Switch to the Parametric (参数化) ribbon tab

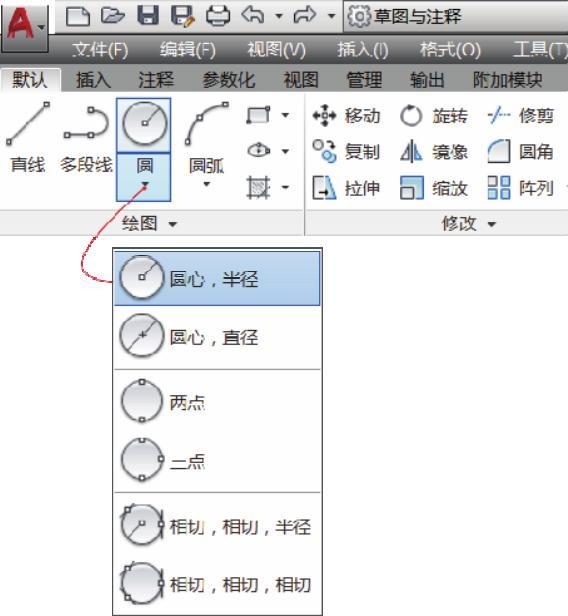click(x=229, y=80)
